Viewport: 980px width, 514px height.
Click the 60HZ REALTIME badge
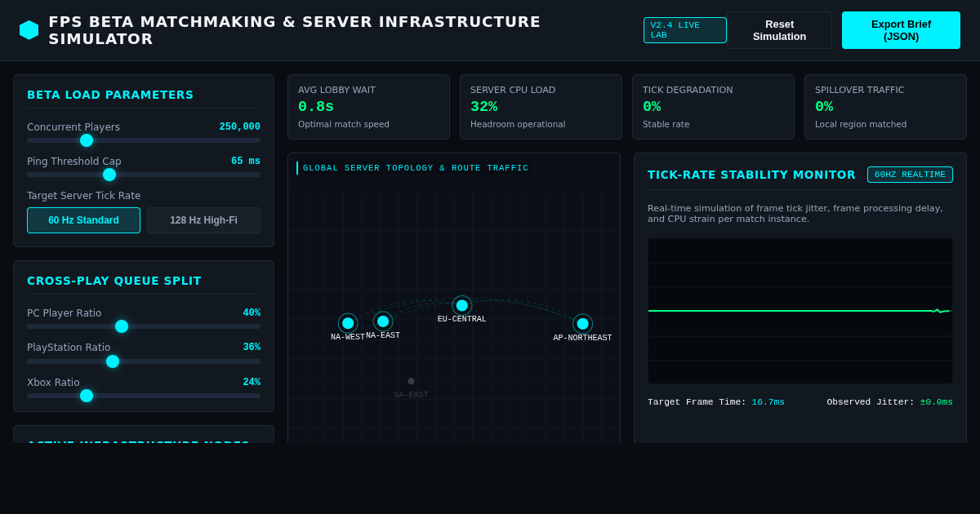910,175
